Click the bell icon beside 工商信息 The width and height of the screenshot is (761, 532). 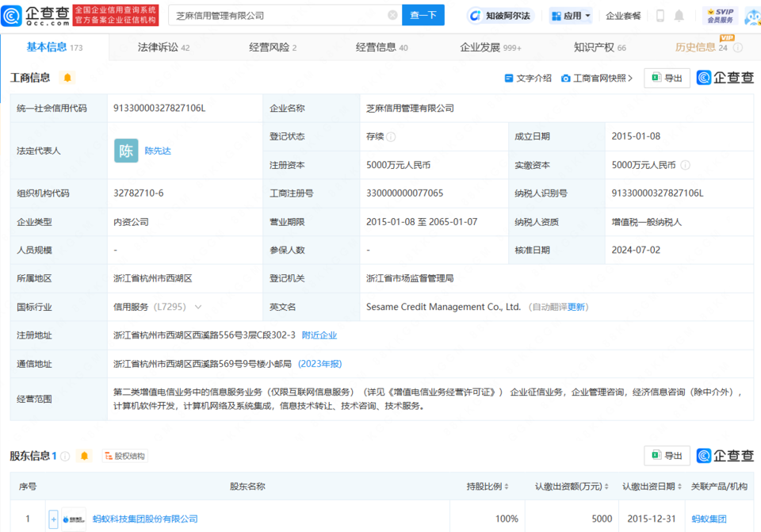tap(67, 78)
